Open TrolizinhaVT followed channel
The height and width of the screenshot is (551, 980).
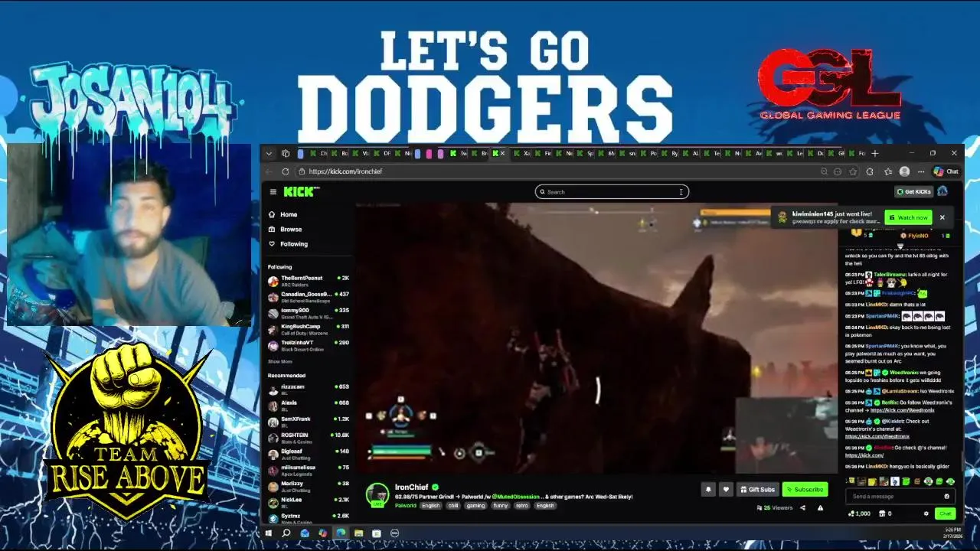[309, 345]
